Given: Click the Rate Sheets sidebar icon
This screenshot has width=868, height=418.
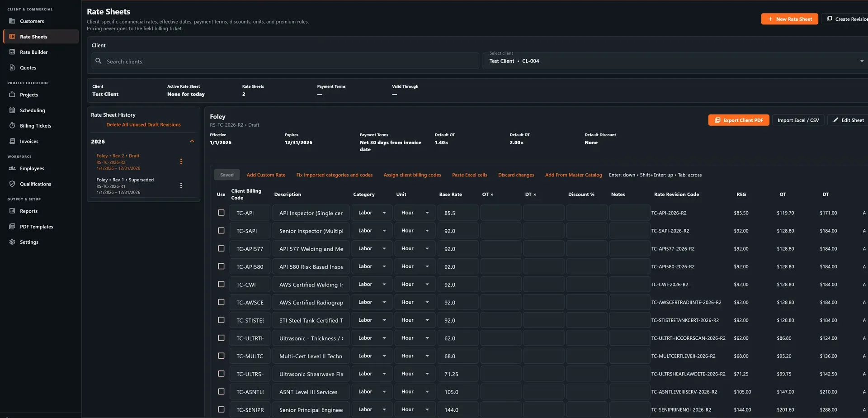Looking at the screenshot, I should point(12,37).
